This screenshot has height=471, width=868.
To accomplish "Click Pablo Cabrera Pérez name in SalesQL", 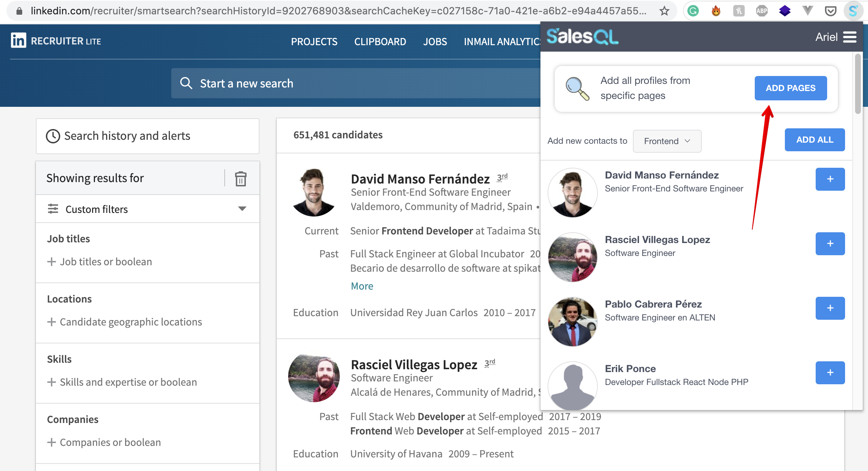I will (x=653, y=304).
